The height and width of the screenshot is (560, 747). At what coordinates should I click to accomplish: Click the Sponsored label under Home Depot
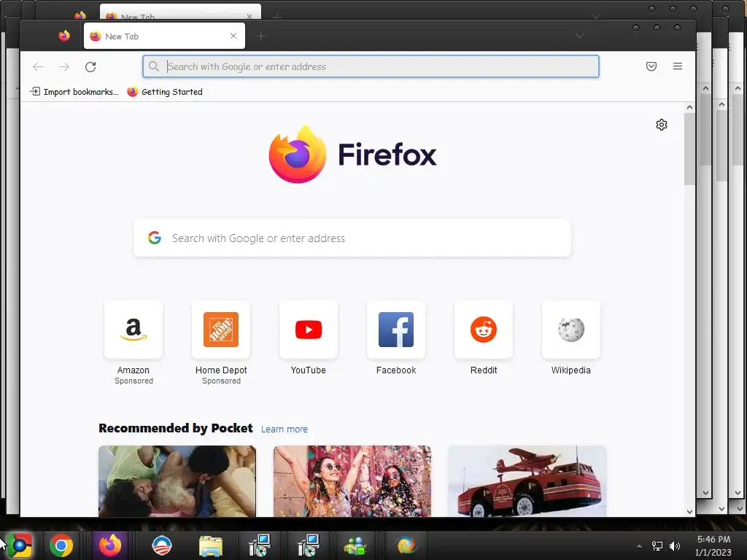pos(222,381)
